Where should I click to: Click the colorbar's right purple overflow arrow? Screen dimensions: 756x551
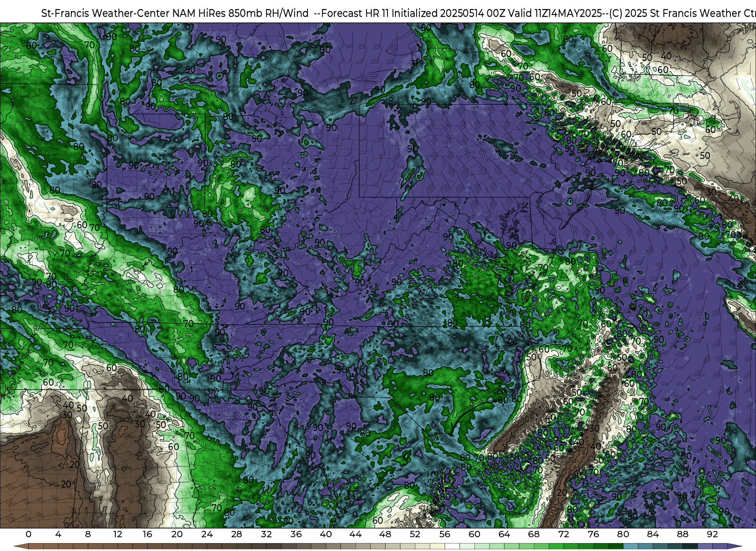[734, 546]
